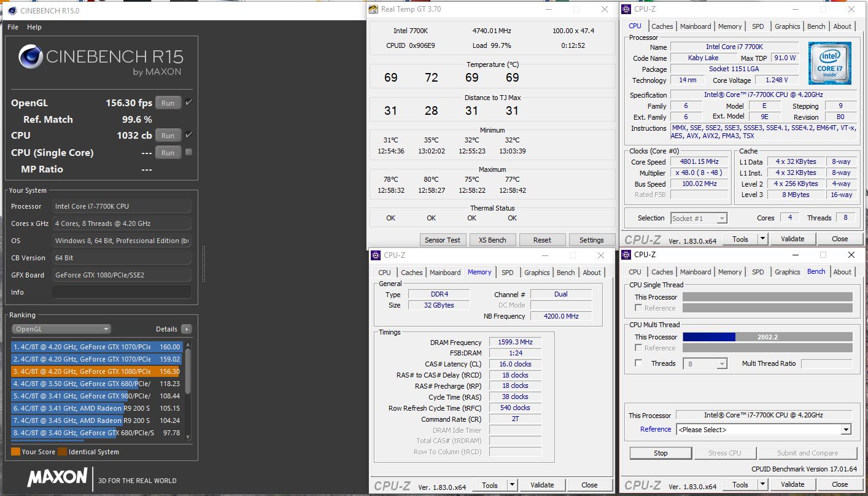The image size is (868, 496).
Task: Toggle the OpenGL test checkmark
Action: coord(189,103)
